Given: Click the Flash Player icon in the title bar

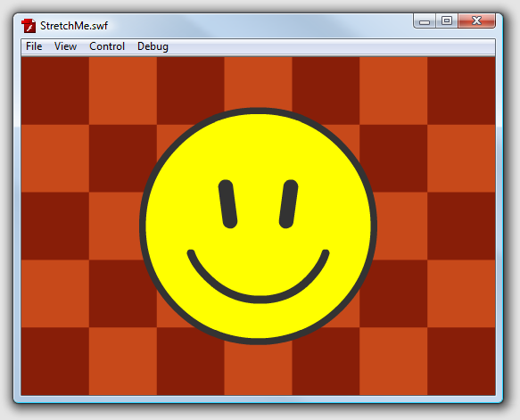Looking at the screenshot, I should tap(29, 26).
